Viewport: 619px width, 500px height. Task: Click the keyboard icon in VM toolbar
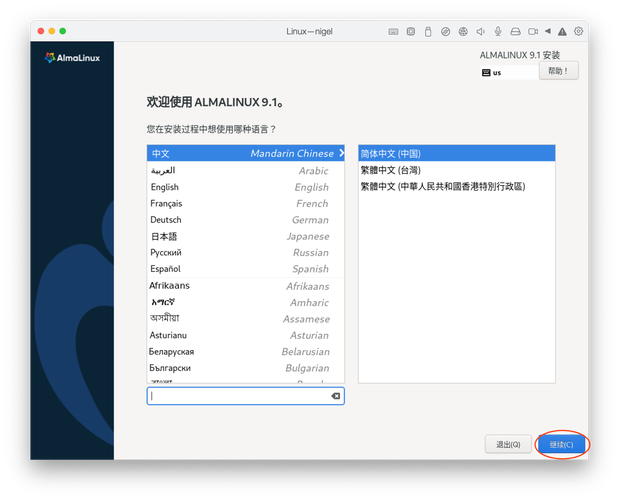[393, 32]
